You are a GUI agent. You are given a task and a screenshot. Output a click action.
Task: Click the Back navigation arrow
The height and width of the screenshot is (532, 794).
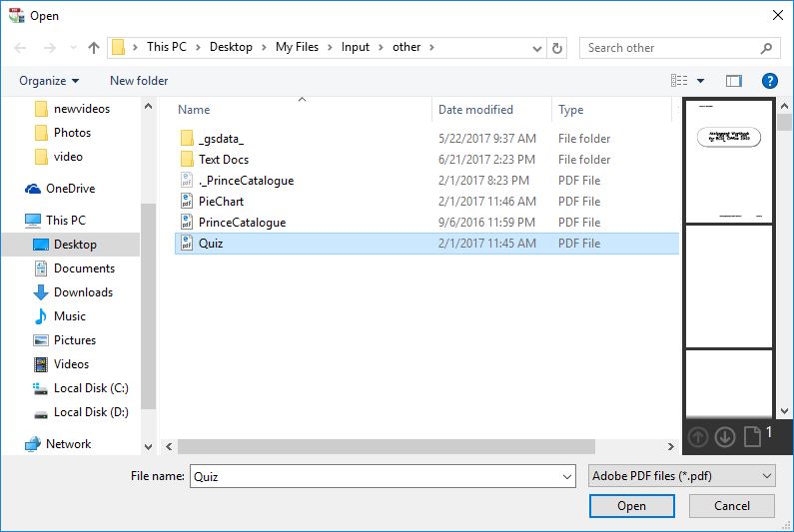(x=20, y=48)
